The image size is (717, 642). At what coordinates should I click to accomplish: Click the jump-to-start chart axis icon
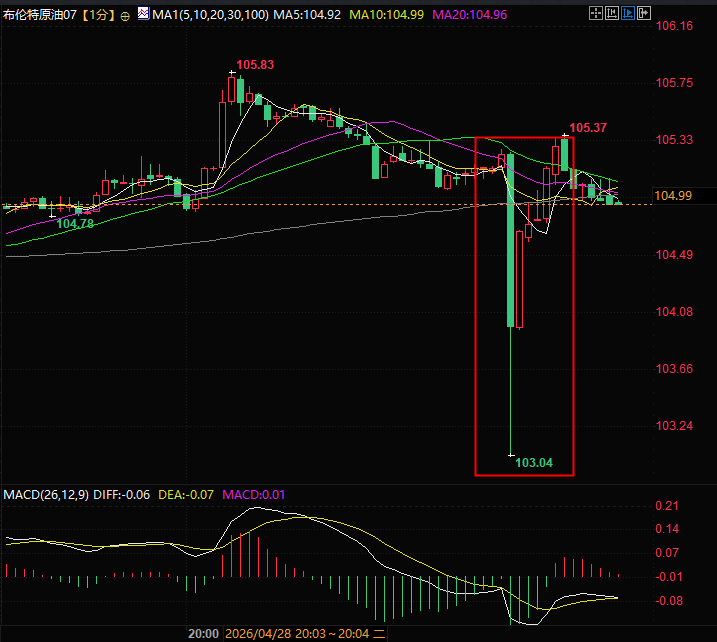[612, 13]
